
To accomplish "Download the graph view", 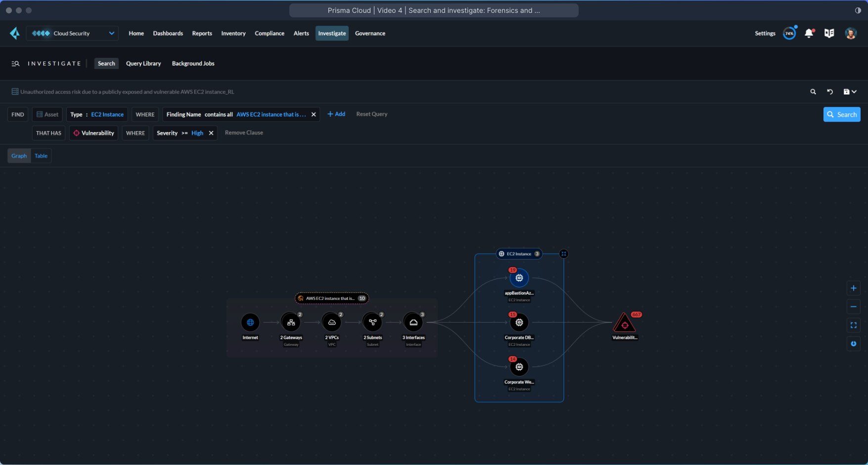I will [853, 344].
